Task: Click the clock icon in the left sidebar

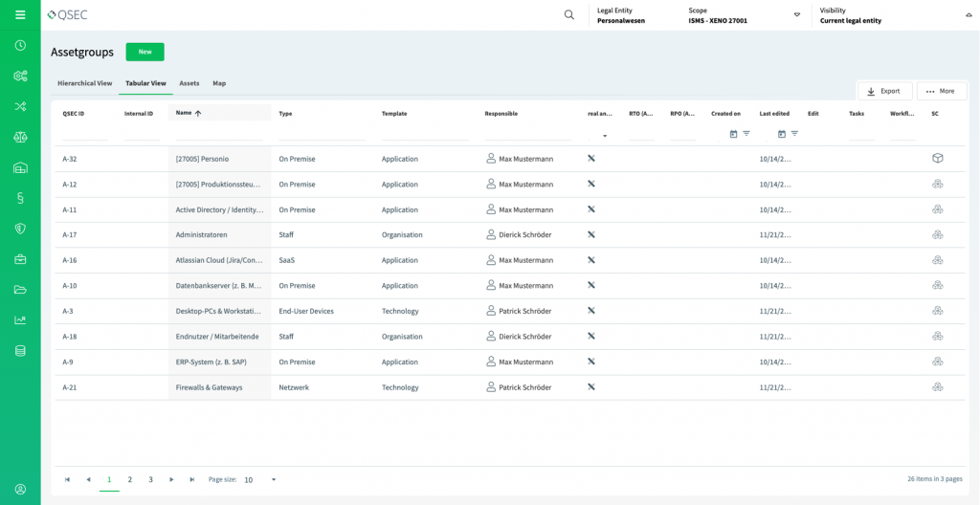Action: point(20,45)
